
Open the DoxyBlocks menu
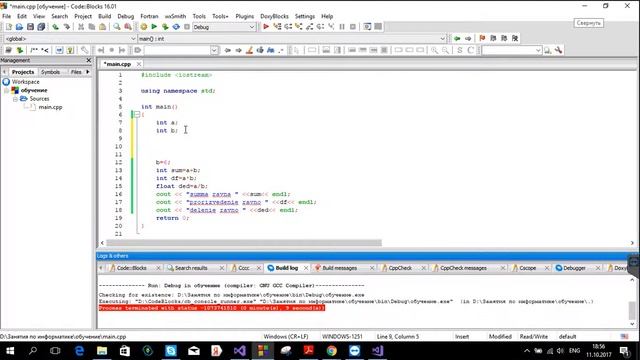pos(274,16)
